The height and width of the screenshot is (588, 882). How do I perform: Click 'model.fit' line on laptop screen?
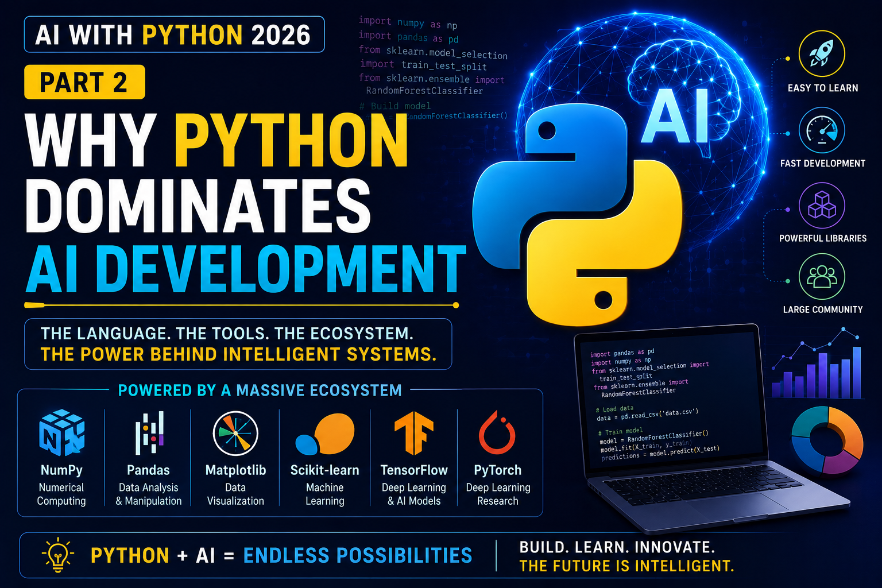(646, 446)
